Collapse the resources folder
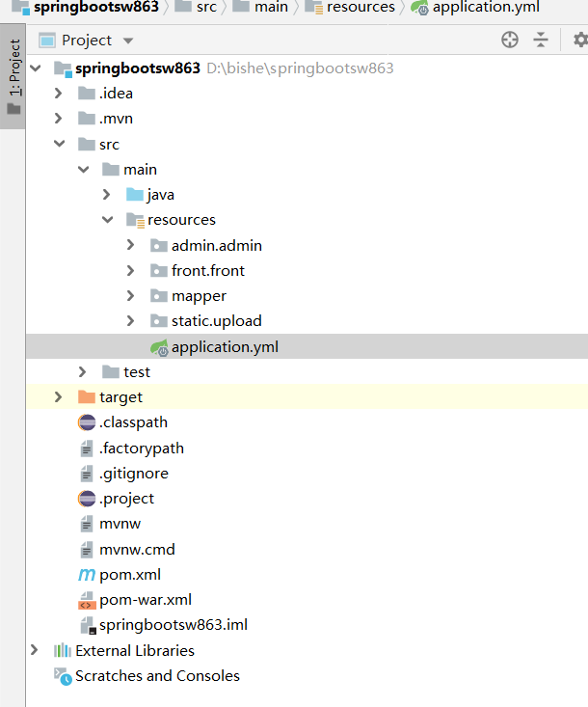 click(107, 220)
